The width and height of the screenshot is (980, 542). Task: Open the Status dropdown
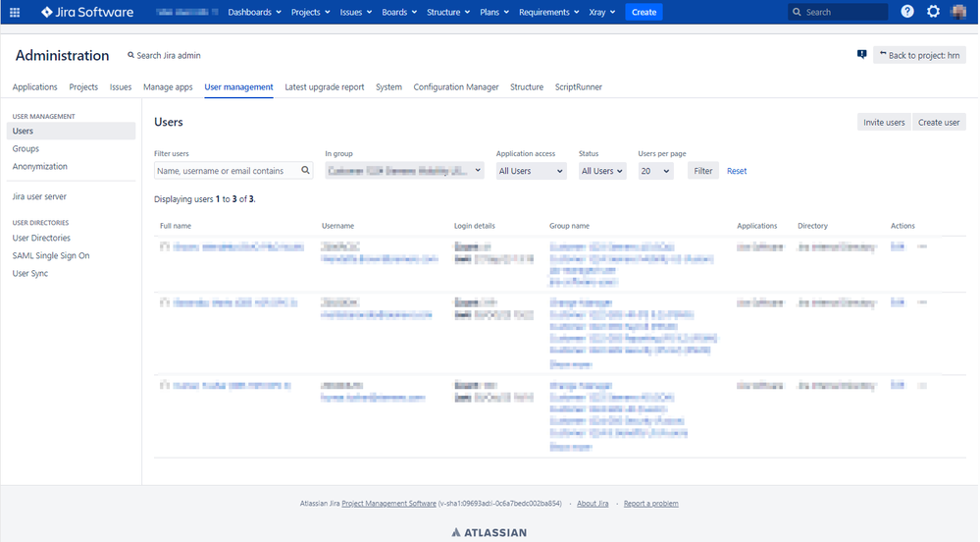(602, 170)
